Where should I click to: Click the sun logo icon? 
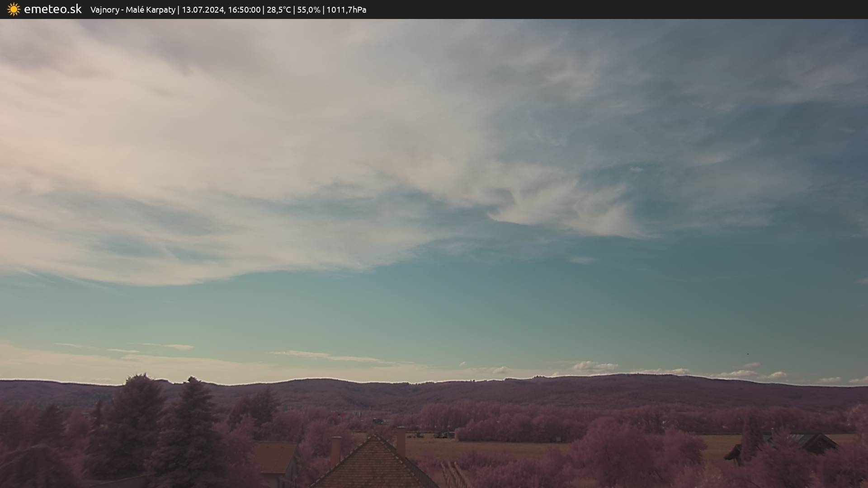[14, 9]
